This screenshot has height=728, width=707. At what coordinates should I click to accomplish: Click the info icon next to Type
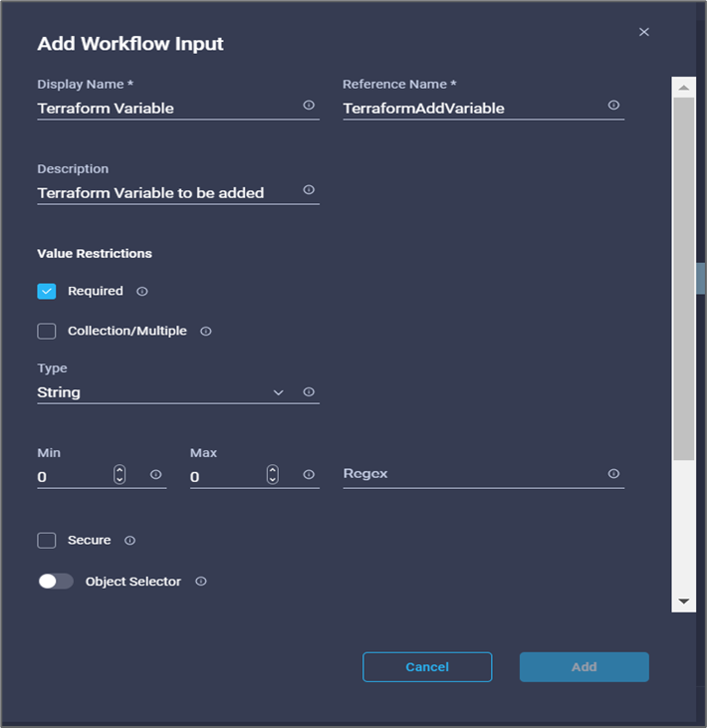pos(309,392)
